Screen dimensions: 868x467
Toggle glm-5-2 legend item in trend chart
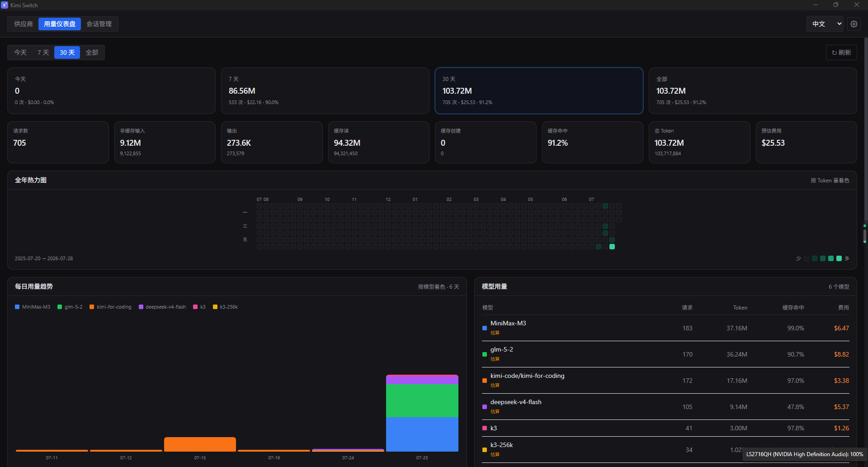click(x=70, y=307)
